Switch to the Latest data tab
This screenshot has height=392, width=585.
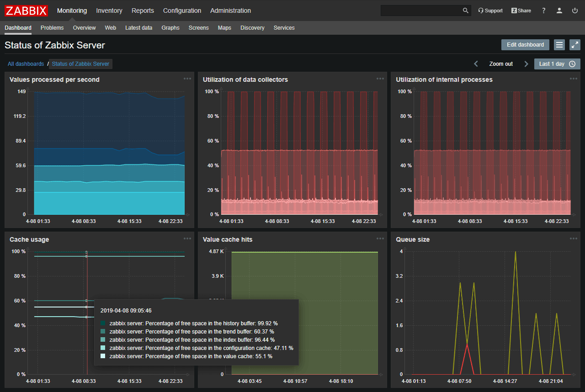click(138, 28)
